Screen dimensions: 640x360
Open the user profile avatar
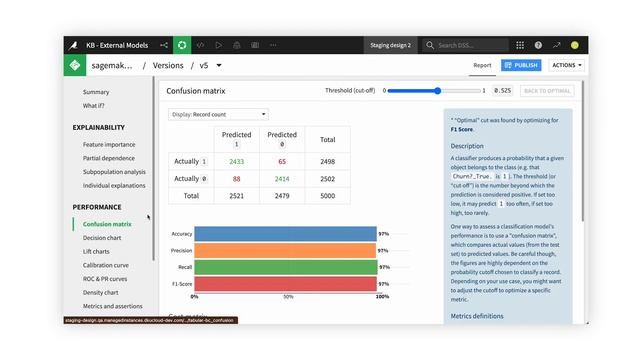click(575, 45)
